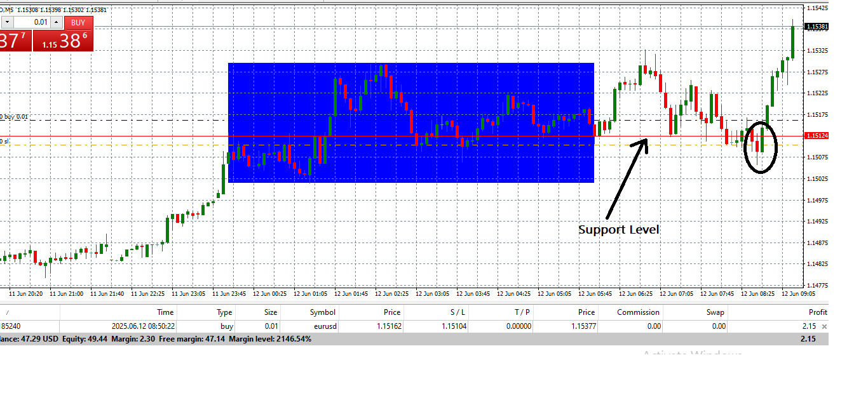Select the stop loss value 1.15104

coord(454,326)
